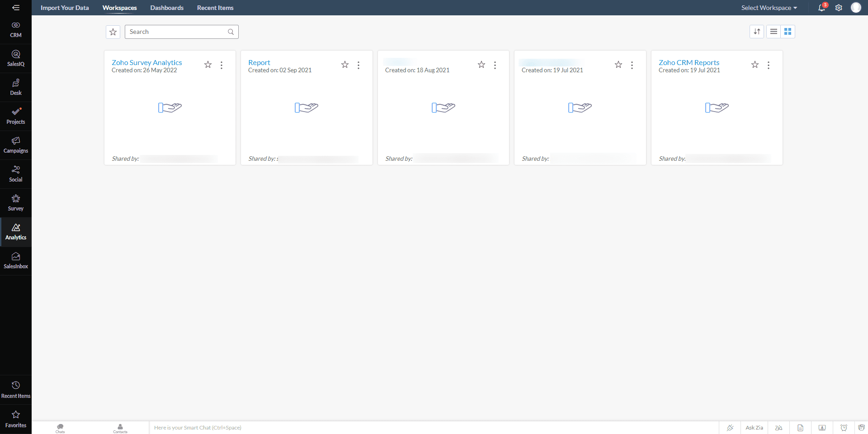Open the Survey module icon
Screen dimensions: 868x434
[x=16, y=203]
